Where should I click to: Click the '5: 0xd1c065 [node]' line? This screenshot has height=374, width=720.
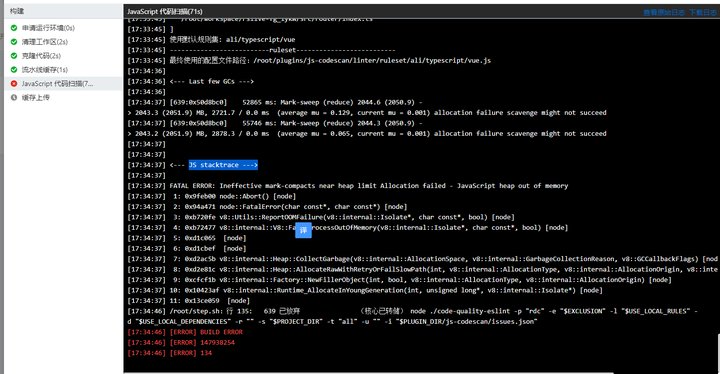tap(187, 238)
